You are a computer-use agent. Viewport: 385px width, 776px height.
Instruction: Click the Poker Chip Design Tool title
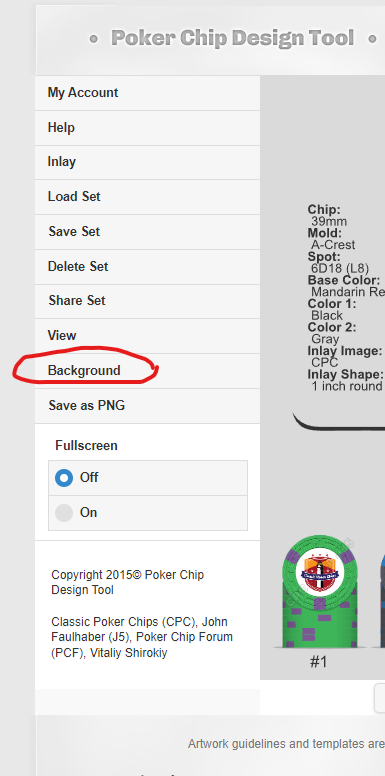(x=233, y=38)
